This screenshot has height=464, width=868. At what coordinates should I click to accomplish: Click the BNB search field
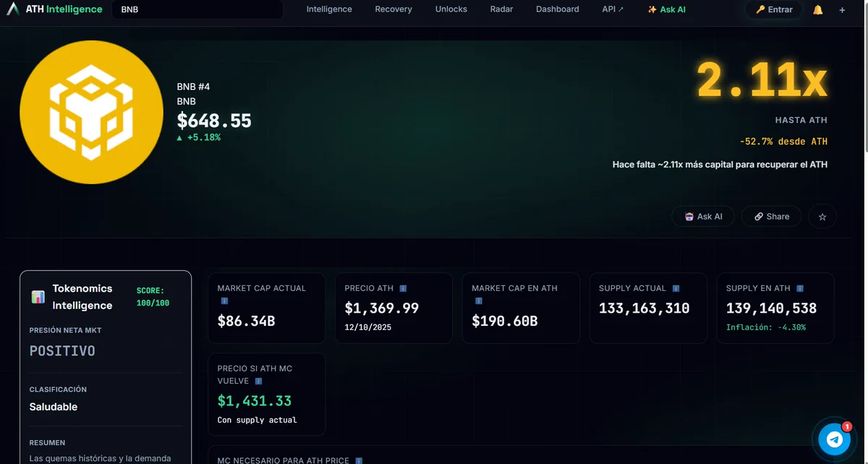click(x=197, y=9)
